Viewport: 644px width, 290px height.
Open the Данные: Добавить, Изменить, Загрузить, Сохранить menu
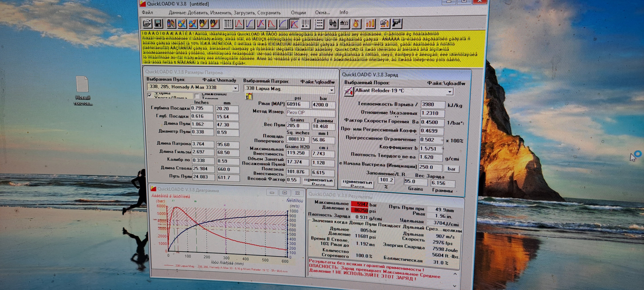point(225,13)
